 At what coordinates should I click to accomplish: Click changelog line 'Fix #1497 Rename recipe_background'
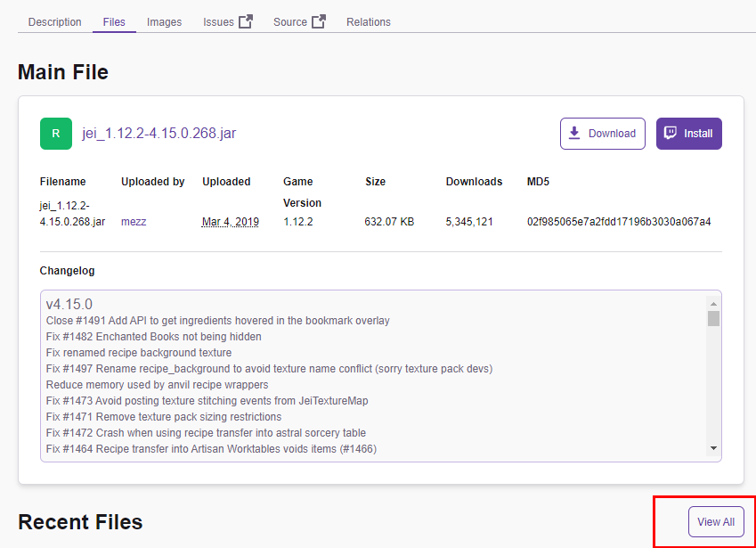pyautogui.click(x=270, y=369)
